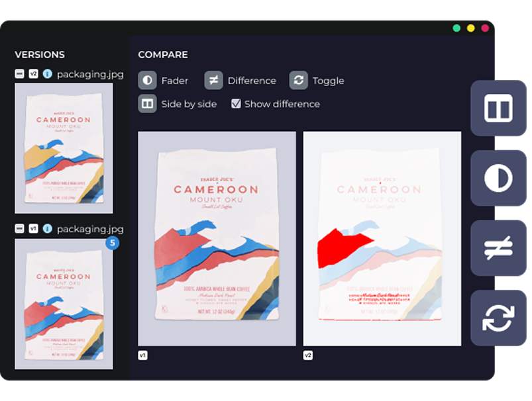This screenshot has height=401, width=532.
Task: Click the large fader half-circle button
Action: 498,178
